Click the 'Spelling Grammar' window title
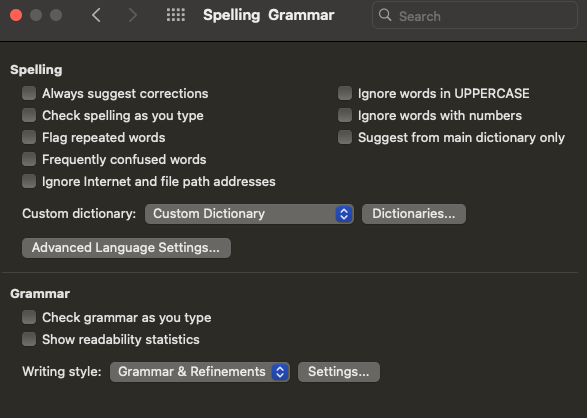587x418 pixels. 268,15
